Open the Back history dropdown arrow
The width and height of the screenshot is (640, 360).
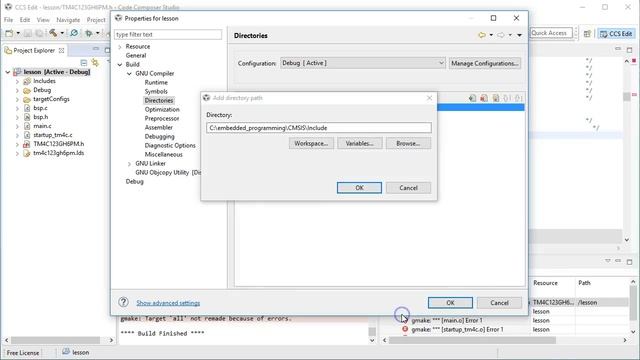(x=491, y=35)
